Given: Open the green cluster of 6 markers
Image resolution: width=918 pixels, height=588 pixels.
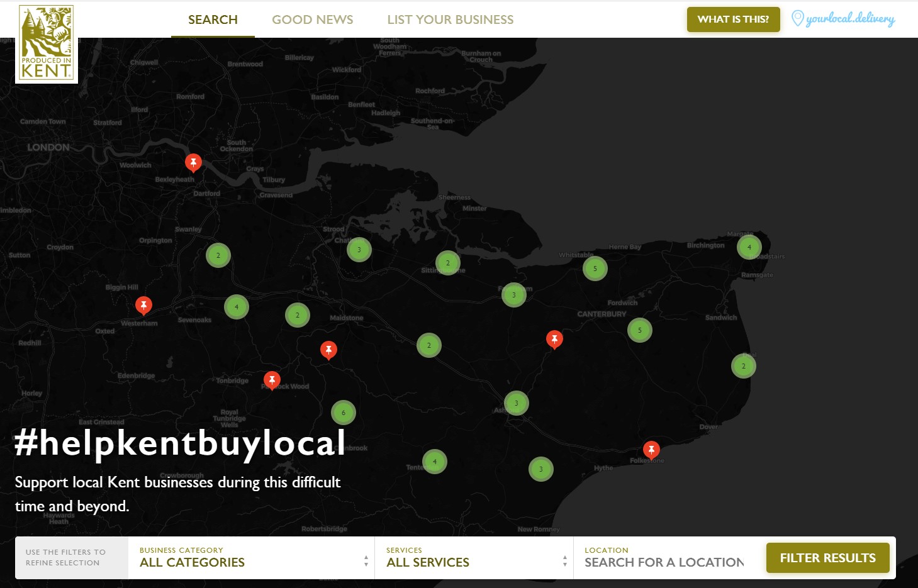Looking at the screenshot, I should tap(344, 413).
